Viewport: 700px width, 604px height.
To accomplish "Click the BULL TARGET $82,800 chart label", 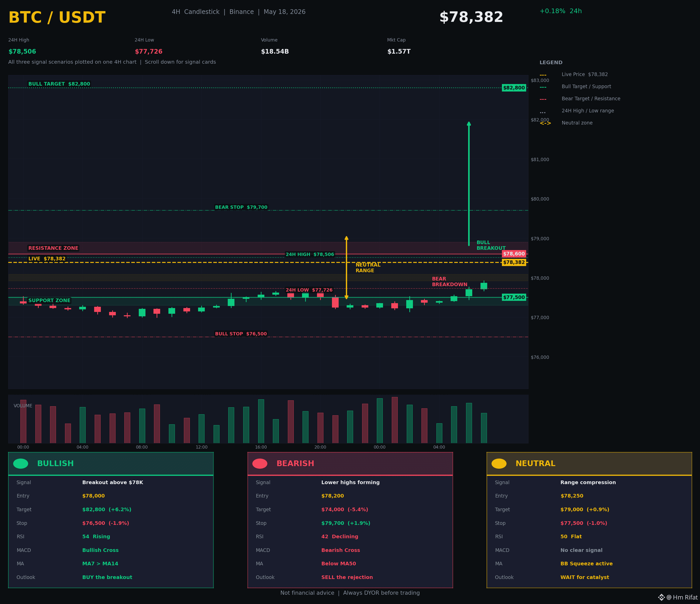I will click(x=59, y=84).
